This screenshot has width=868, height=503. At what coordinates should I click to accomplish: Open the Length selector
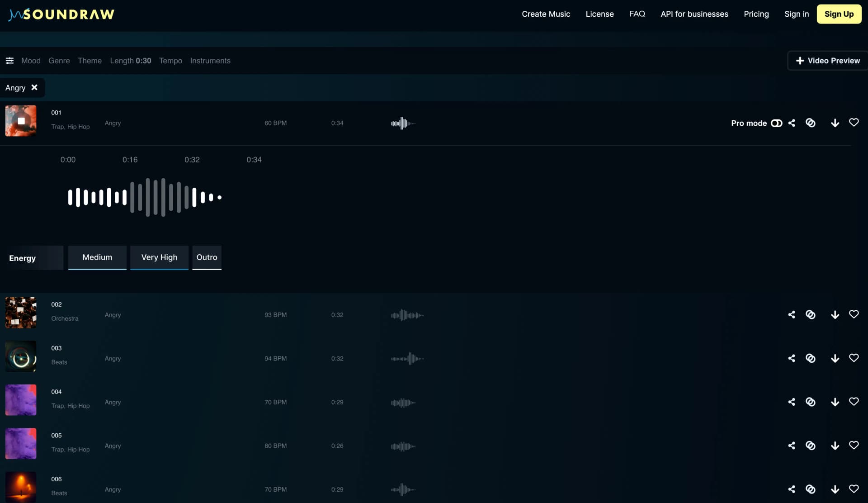coord(130,60)
